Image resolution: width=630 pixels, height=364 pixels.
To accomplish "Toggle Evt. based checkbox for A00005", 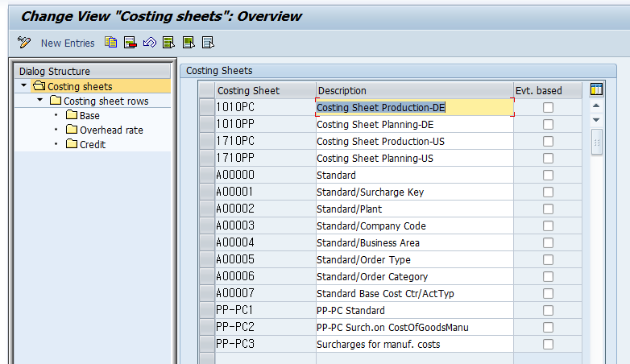I will coord(548,259).
